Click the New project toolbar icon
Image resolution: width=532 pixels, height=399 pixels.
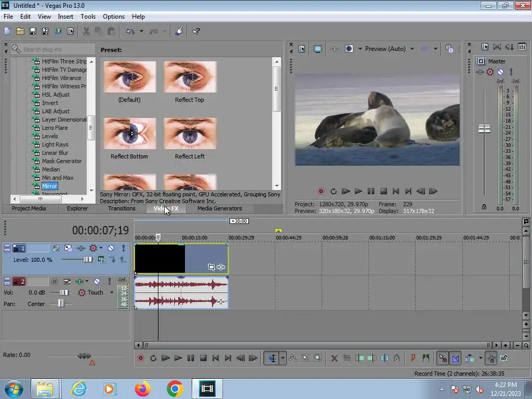pyautogui.click(x=7, y=31)
